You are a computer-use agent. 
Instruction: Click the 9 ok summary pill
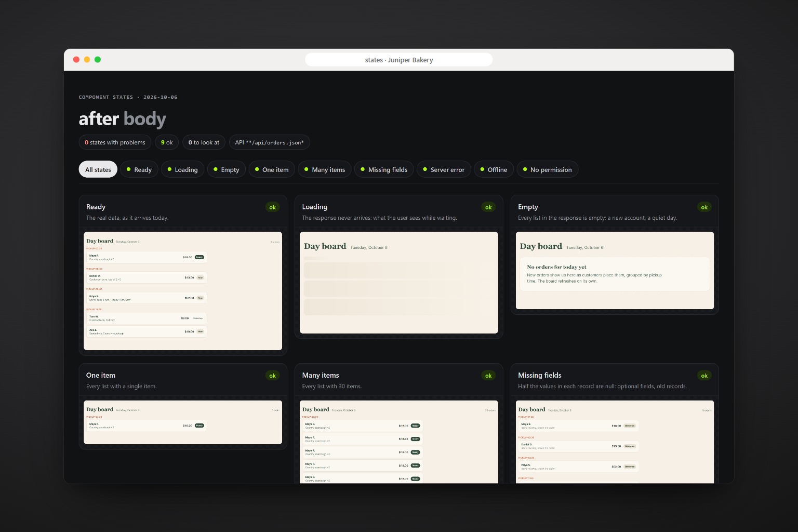coord(167,142)
